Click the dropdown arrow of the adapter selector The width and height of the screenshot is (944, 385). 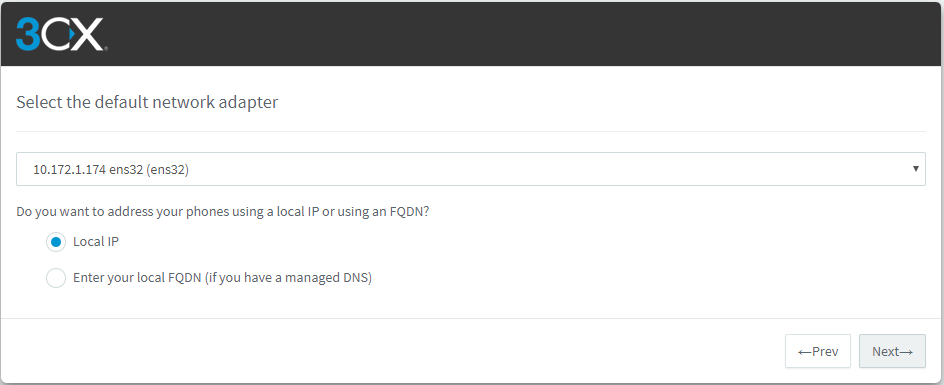tap(915, 169)
